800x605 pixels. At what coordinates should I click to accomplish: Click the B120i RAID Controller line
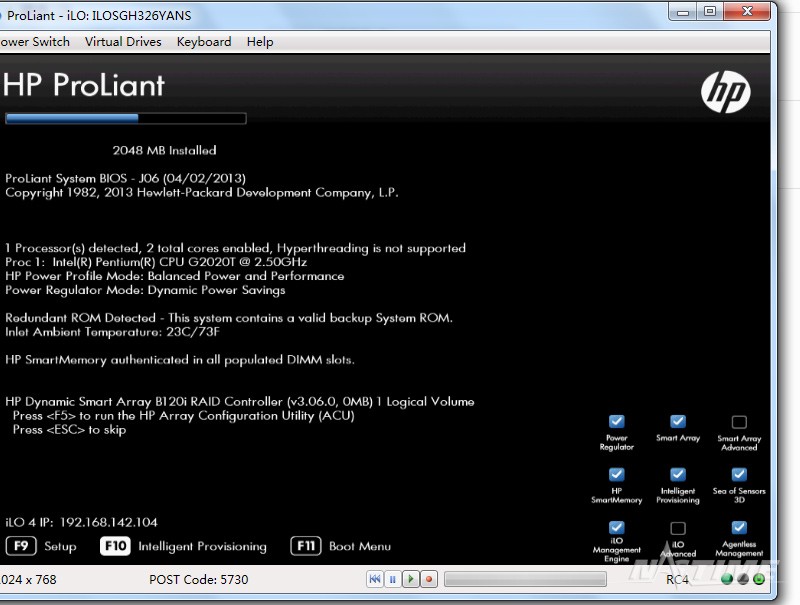pyautogui.click(x=240, y=402)
